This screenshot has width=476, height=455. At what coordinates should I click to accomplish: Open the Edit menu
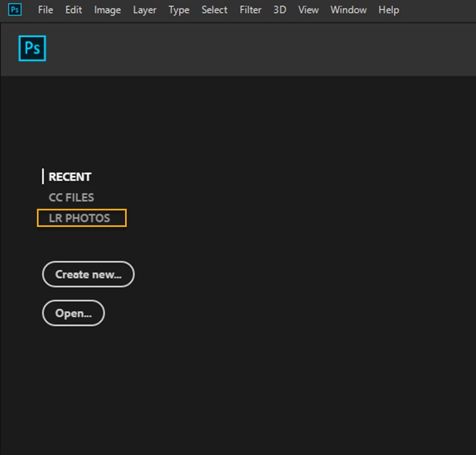click(73, 10)
